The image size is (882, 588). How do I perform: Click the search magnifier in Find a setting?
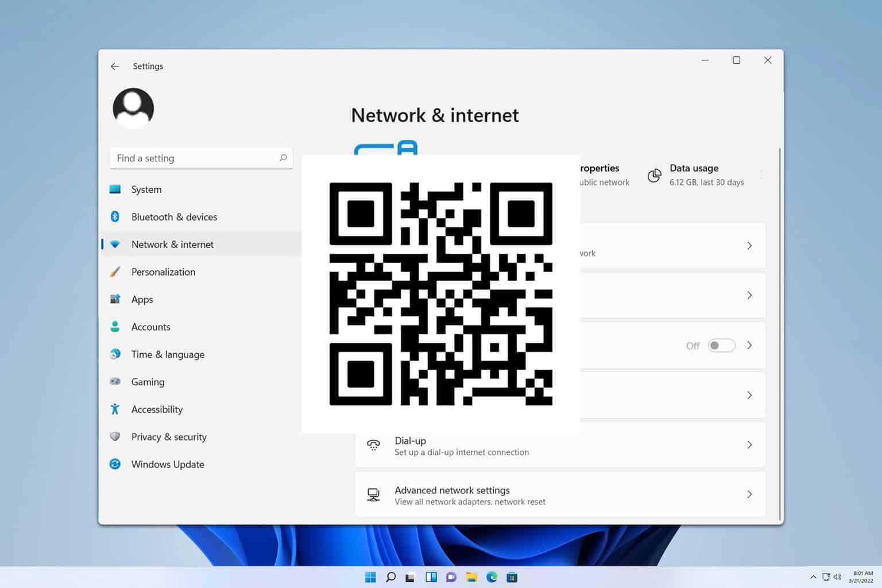(x=283, y=158)
